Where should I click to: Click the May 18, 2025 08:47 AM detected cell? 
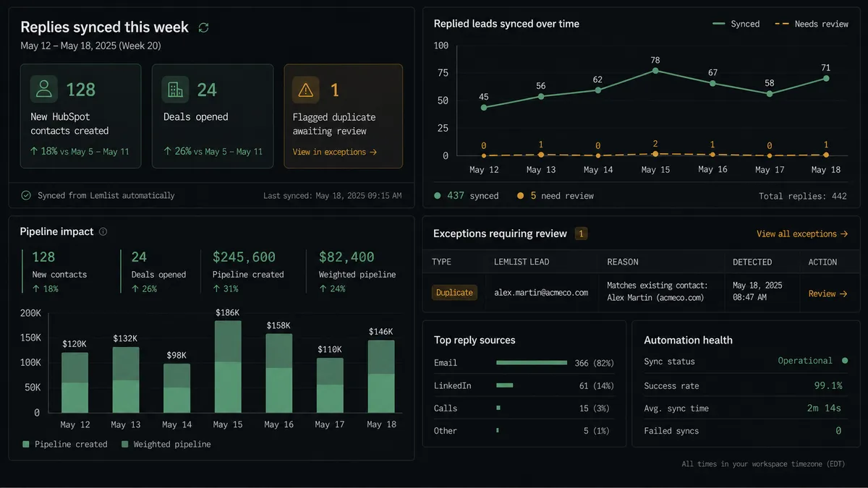[x=757, y=291]
